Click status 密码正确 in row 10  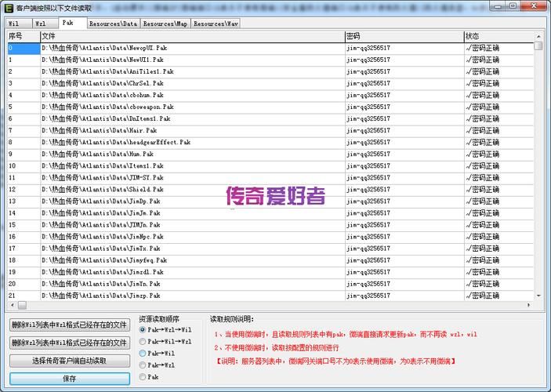tap(499, 166)
